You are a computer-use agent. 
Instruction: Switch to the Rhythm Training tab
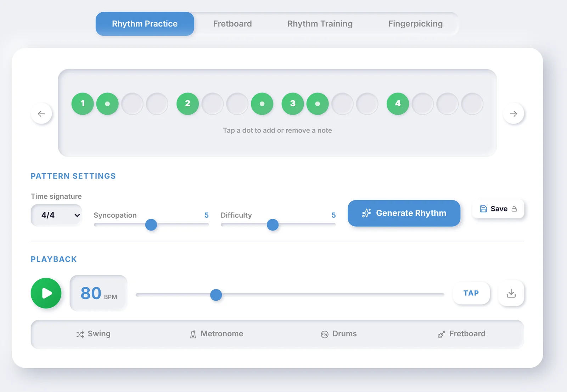320,24
